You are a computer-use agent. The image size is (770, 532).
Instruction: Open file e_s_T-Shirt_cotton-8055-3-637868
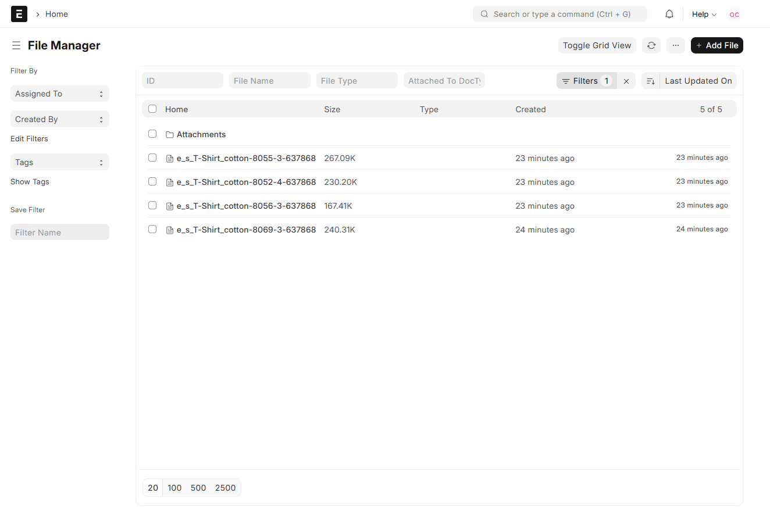(x=246, y=158)
